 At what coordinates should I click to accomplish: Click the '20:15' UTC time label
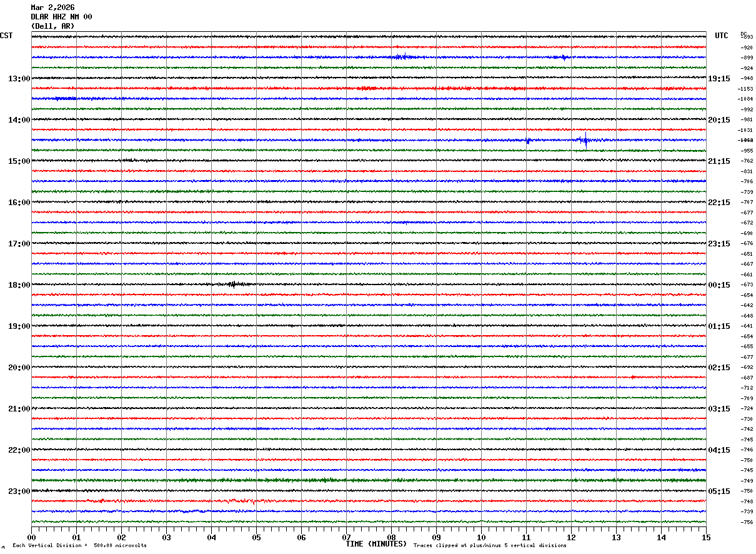click(719, 120)
